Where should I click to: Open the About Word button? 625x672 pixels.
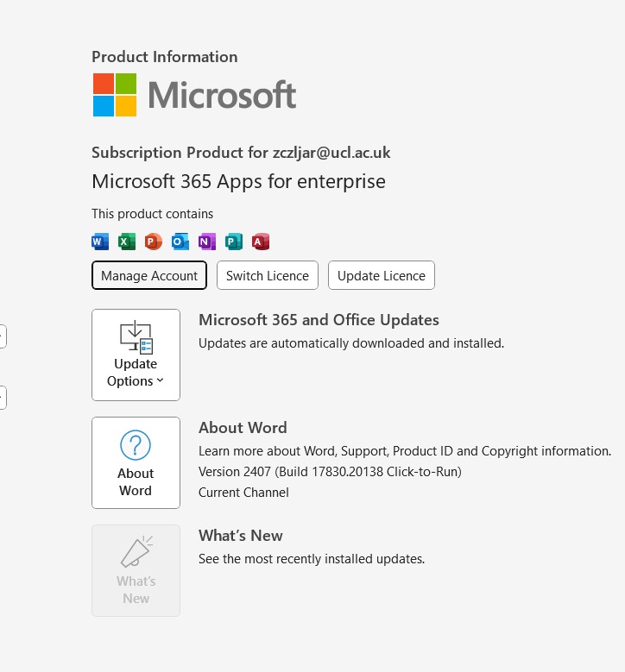pos(136,463)
